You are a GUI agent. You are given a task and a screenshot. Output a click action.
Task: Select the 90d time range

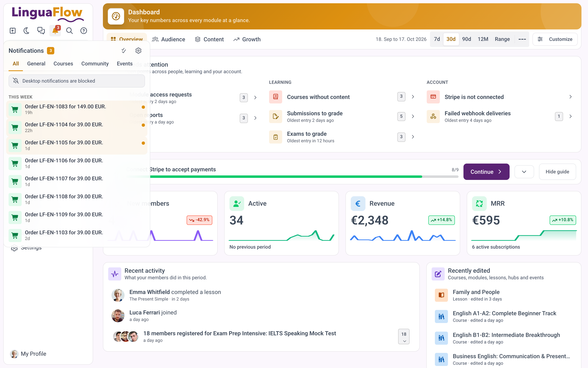coord(467,39)
